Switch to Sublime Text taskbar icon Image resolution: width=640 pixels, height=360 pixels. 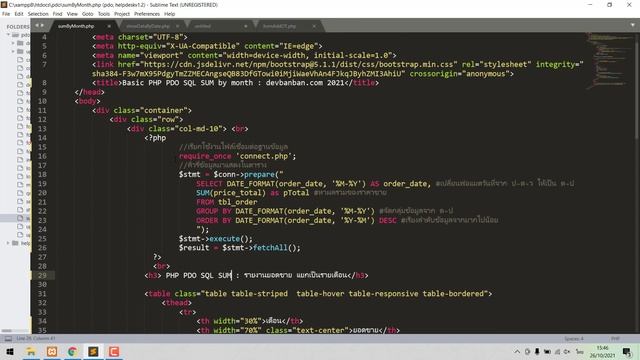(93, 351)
